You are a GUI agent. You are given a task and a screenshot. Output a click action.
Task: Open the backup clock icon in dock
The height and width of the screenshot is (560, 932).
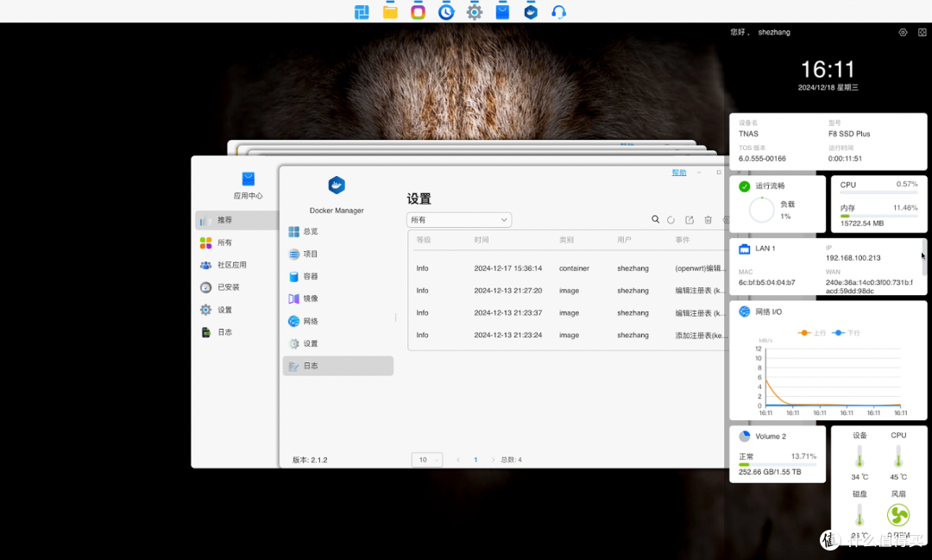pos(446,11)
